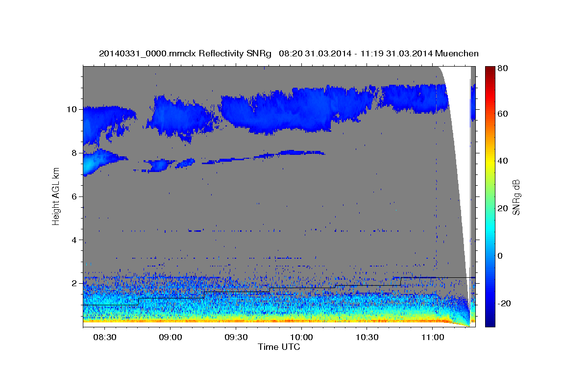The height and width of the screenshot is (392, 588).
Task: Click the colorbar value 20
Action: pos(503,208)
